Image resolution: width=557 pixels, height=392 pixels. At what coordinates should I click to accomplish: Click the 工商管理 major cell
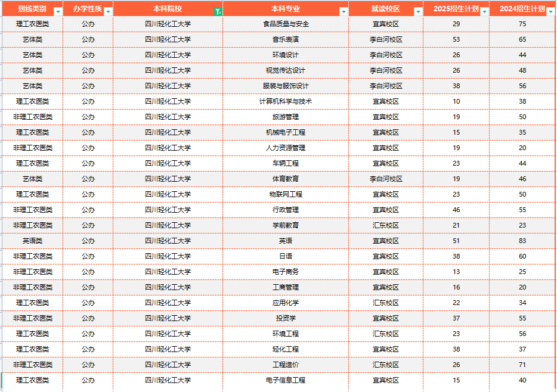tap(286, 287)
